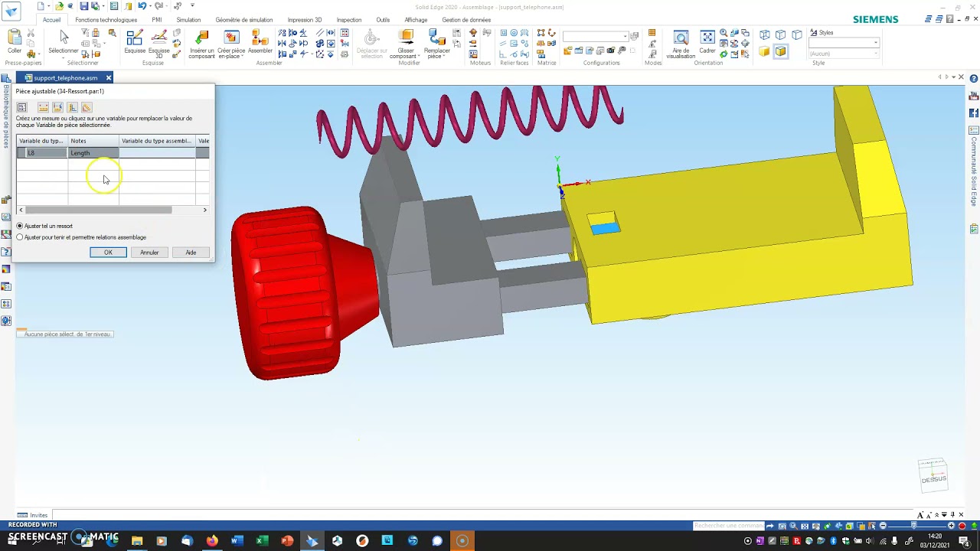The height and width of the screenshot is (551, 980).
Task: Select the shaded yellow cube display icon
Action: tap(764, 51)
